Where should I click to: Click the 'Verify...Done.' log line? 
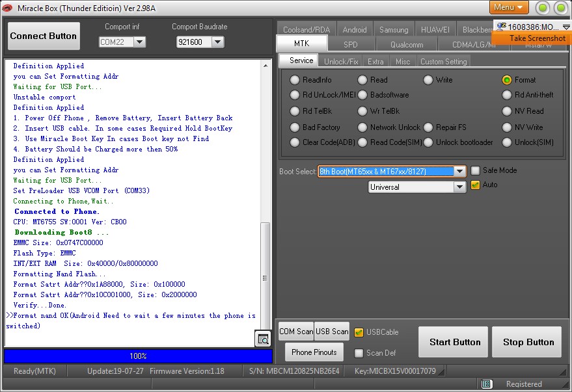click(40, 305)
